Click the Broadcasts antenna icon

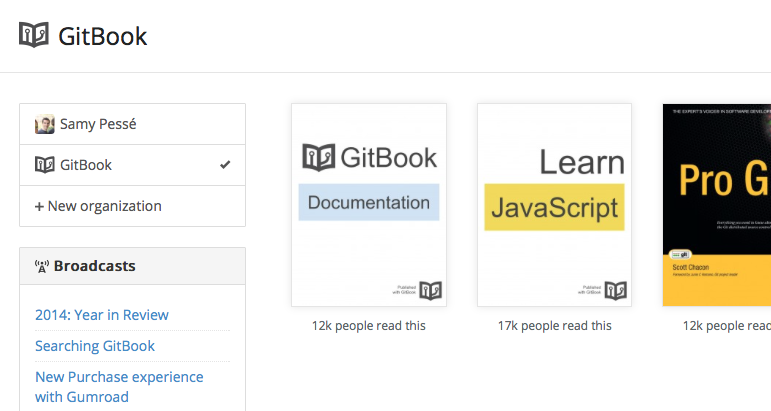[42, 266]
